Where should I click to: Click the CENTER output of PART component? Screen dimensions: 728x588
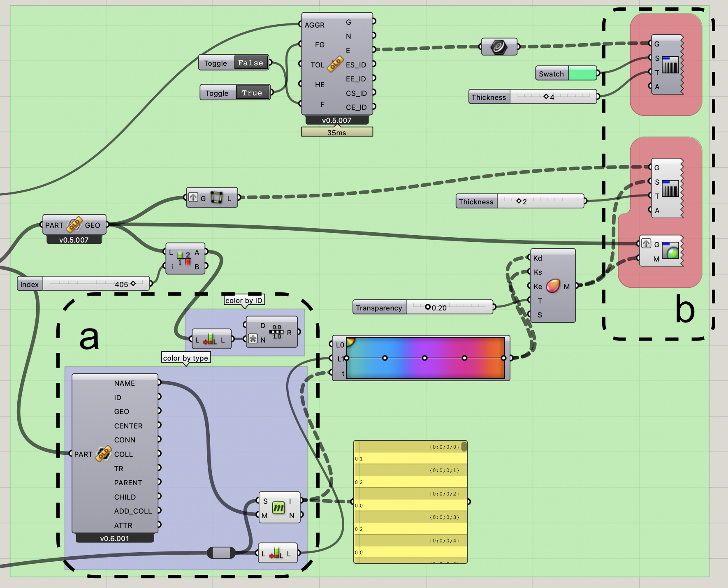tap(128, 426)
